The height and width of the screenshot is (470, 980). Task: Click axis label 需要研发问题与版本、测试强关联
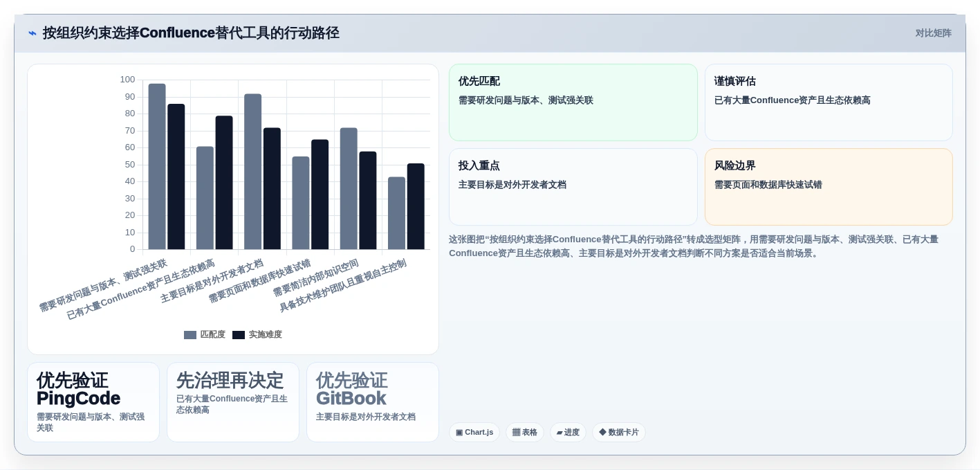pos(103,285)
